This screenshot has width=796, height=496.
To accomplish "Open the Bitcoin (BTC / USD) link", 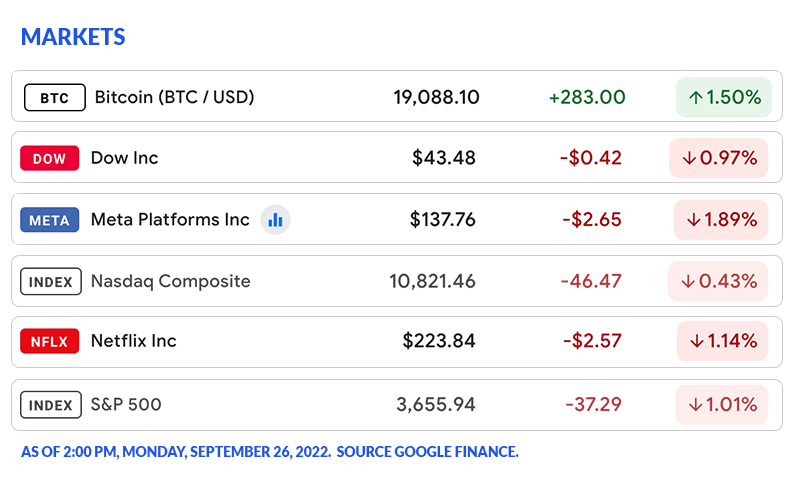I will (175, 98).
